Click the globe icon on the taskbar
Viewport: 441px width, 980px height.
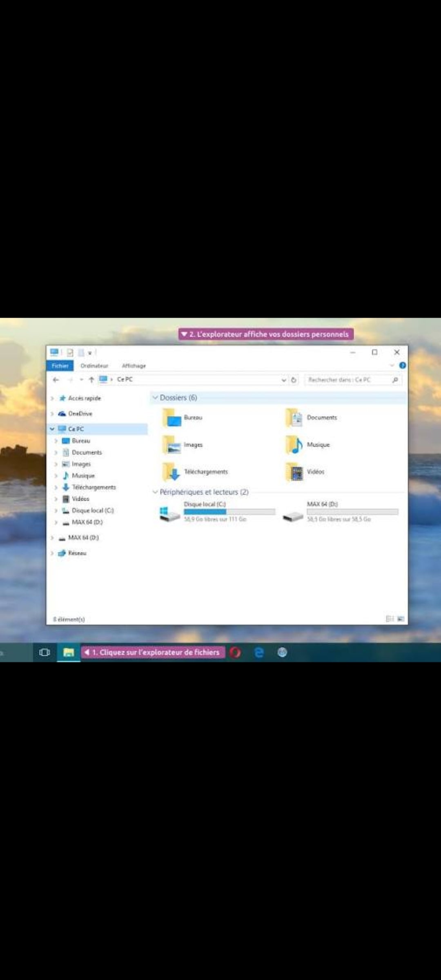click(x=282, y=653)
